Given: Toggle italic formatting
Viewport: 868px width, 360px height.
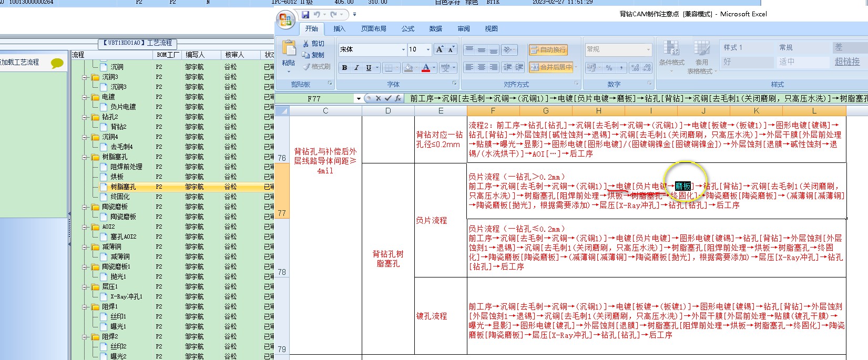Looking at the screenshot, I should pos(356,68).
